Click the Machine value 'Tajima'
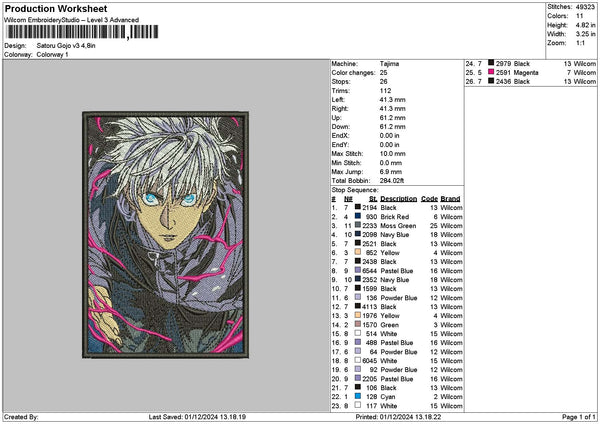This screenshot has height=424, width=600. (x=389, y=64)
